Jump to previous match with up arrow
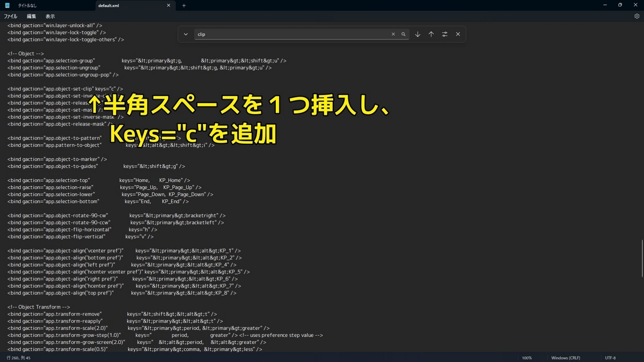Viewport: 644px width, 362px height. point(431,34)
